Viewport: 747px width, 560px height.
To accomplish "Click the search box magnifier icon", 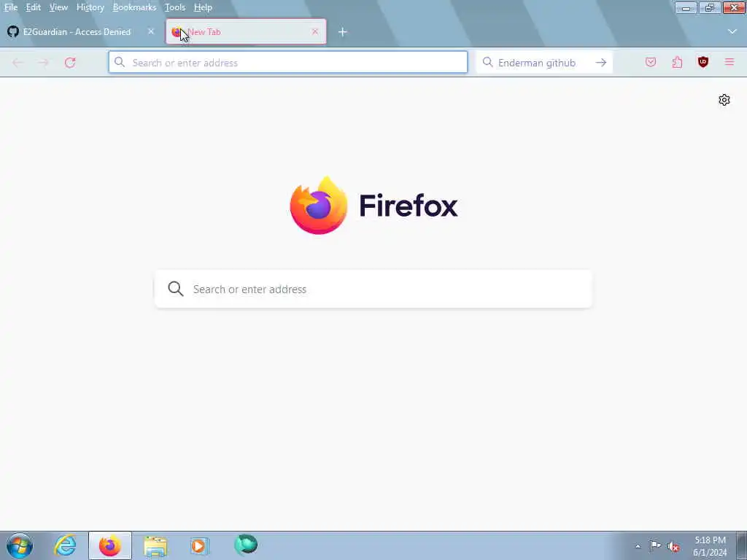I will click(487, 63).
